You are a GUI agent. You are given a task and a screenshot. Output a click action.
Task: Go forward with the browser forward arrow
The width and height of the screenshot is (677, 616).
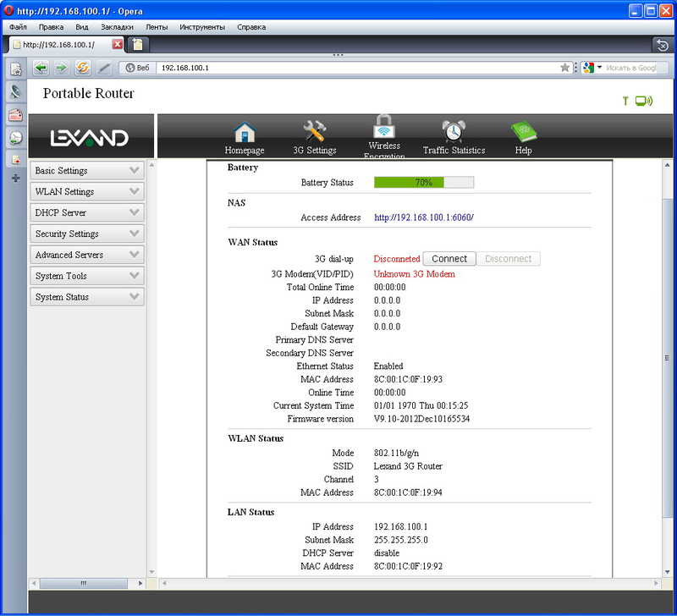(x=62, y=68)
